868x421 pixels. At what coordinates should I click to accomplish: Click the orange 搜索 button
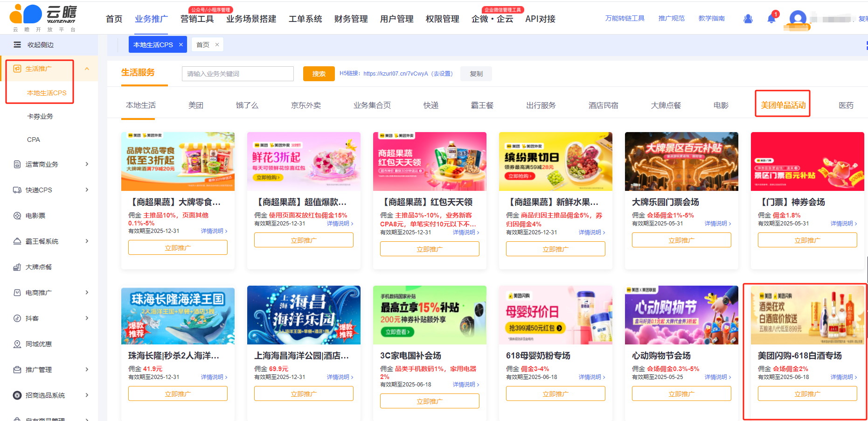click(x=319, y=74)
